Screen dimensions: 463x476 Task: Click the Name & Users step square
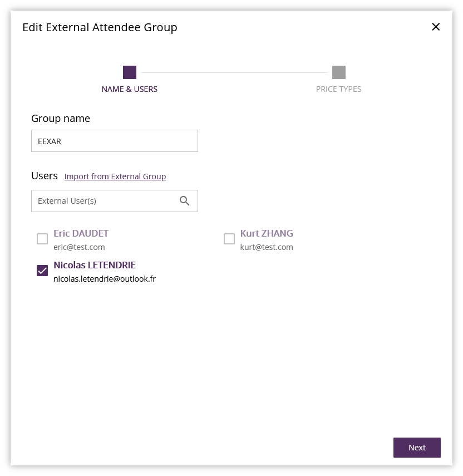tap(130, 72)
